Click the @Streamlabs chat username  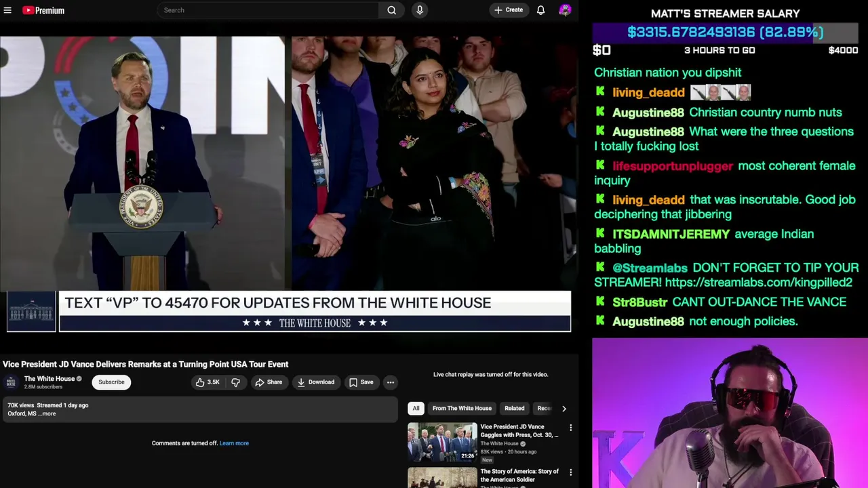click(650, 268)
